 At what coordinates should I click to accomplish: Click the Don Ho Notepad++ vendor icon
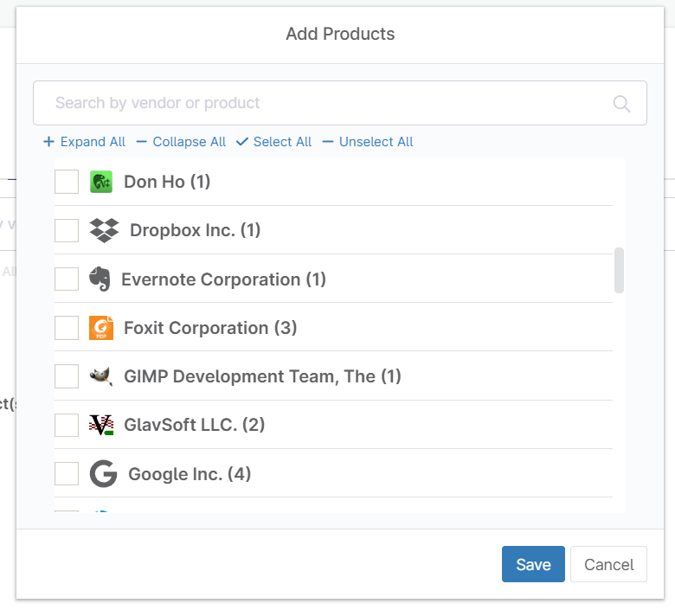[x=101, y=182]
